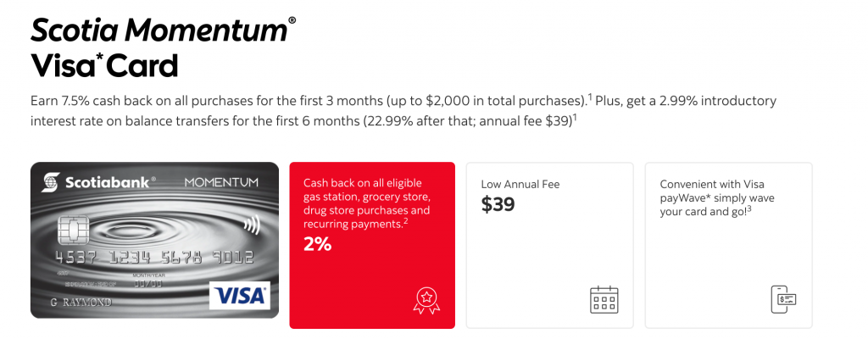Click the calendar icon under Low Annual Fee
The height and width of the screenshot is (339, 868).
[x=604, y=300]
